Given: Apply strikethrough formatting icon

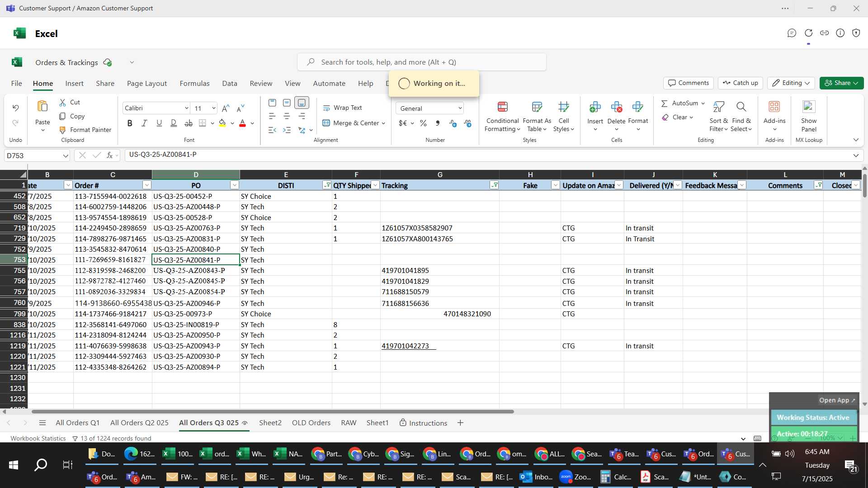Looking at the screenshot, I should coord(189,123).
